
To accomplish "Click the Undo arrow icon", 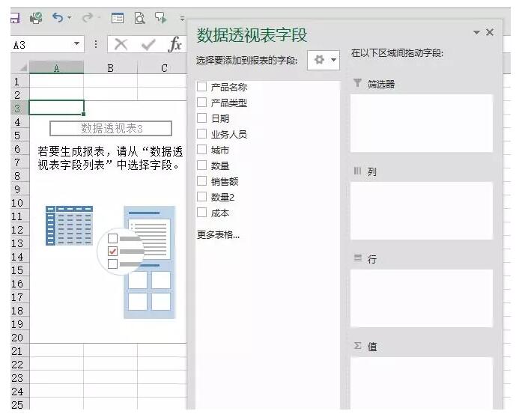I will [x=58, y=17].
